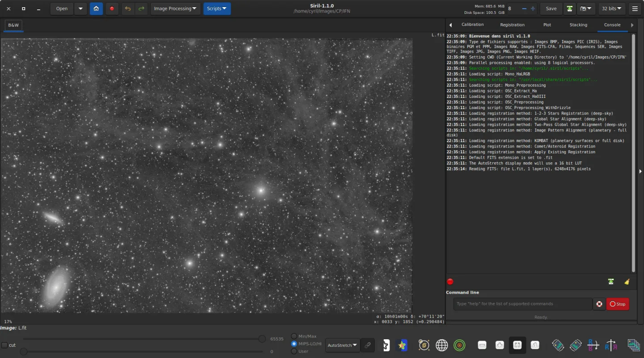The height and width of the screenshot is (358, 644).
Task: Redo the last undone operation
Action: 141,8
